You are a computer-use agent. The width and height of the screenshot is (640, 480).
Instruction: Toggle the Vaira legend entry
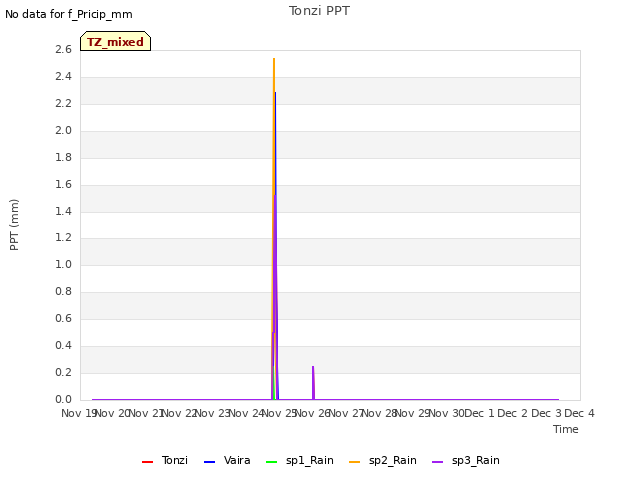tap(227, 460)
